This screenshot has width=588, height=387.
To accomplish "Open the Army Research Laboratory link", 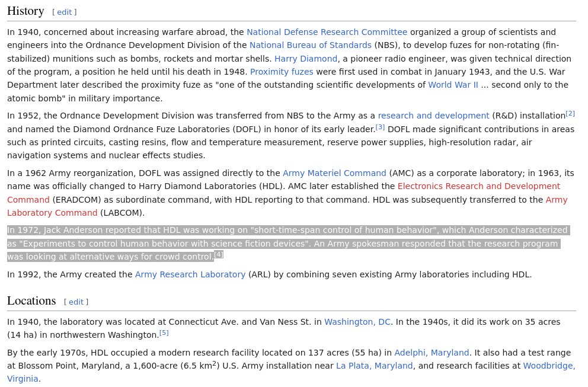I will pos(190,274).
